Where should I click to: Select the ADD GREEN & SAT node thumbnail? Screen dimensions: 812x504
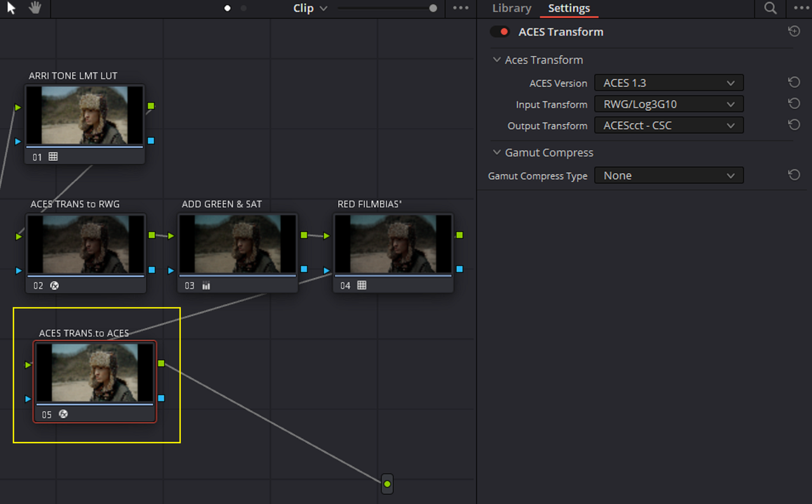click(238, 245)
